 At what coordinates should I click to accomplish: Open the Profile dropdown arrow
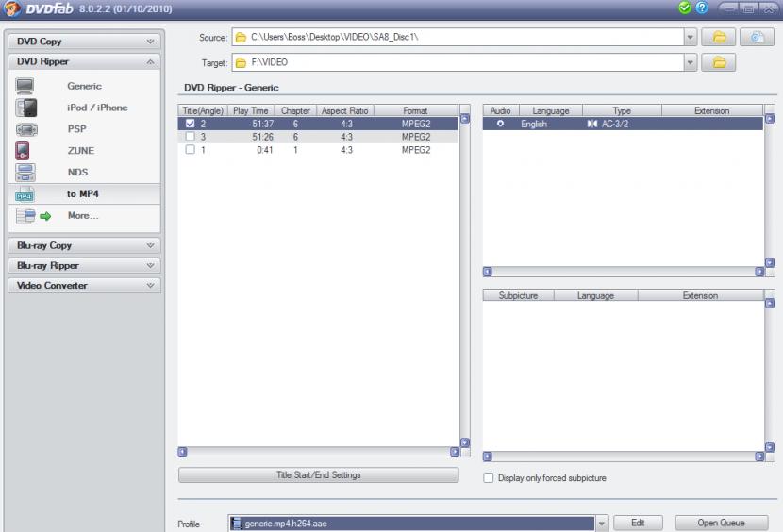tap(602, 524)
